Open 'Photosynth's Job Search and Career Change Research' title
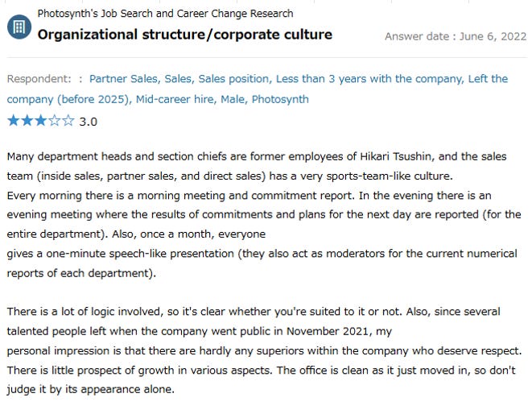Screen dimensions: 532x406 pyautogui.click(x=165, y=14)
